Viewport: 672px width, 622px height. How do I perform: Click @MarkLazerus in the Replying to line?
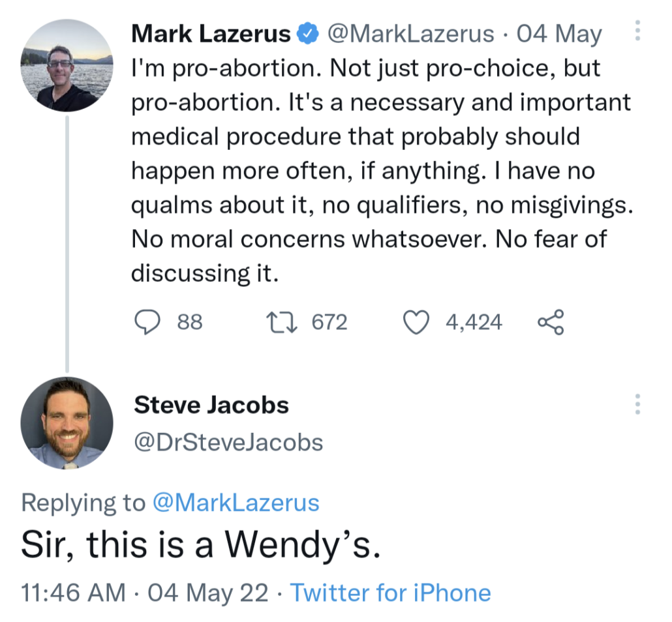[236, 503]
